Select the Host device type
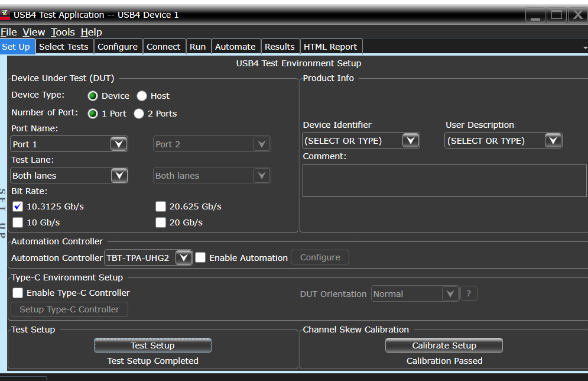 click(x=142, y=95)
